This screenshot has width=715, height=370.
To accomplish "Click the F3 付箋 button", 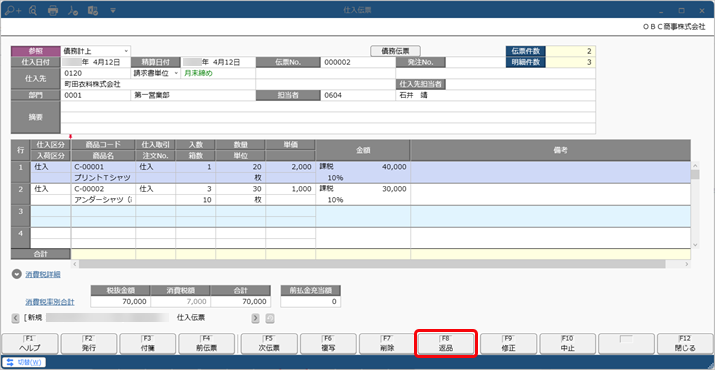I will [x=147, y=344].
